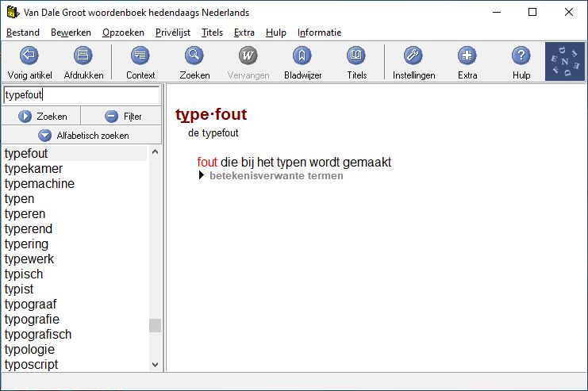The width and height of the screenshot is (588, 391).
Task: Close the Van Dale window
Action: [x=568, y=12]
